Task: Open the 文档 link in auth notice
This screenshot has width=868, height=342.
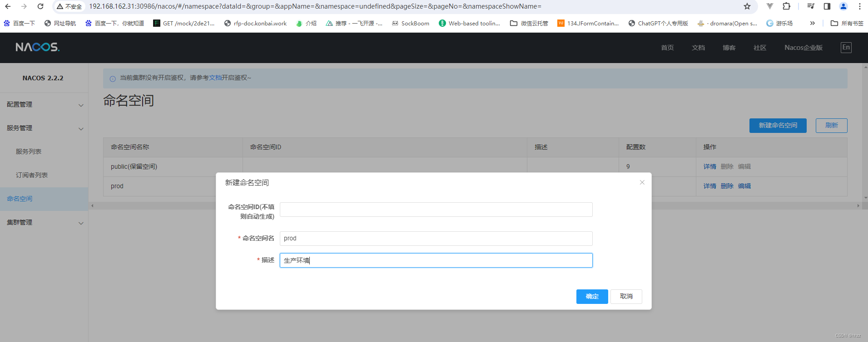Action: tap(215, 78)
